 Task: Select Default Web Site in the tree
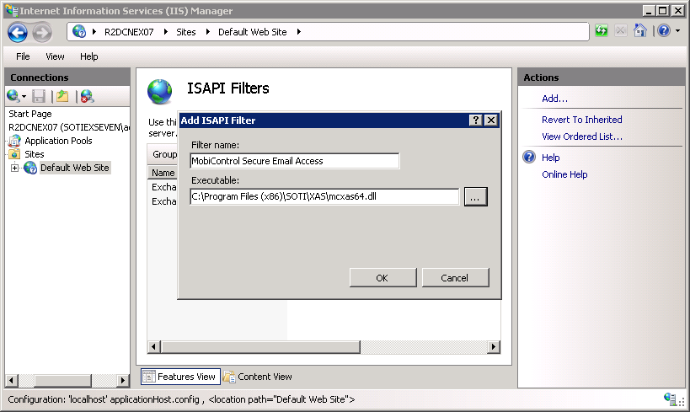point(75,168)
